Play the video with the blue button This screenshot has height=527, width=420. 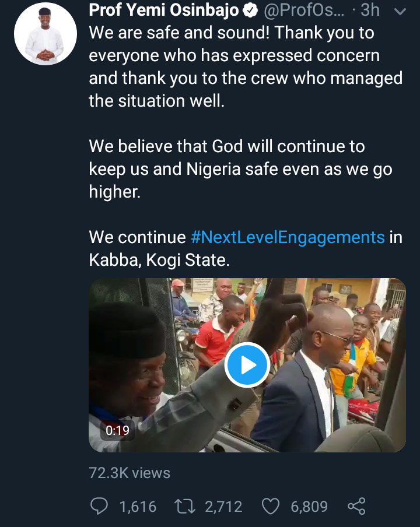click(x=247, y=365)
